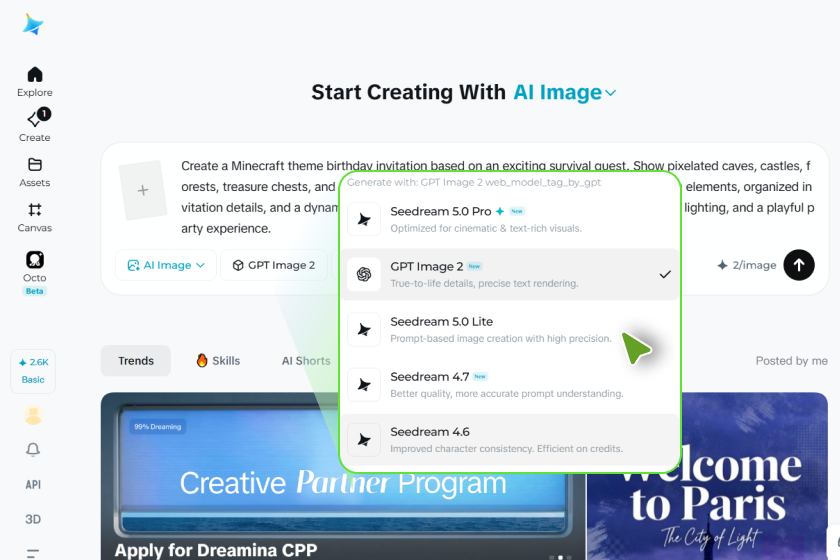Expand the AI Image heading dropdown
The width and height of the screenshot is (840, 560).
[x=565, y=92]
